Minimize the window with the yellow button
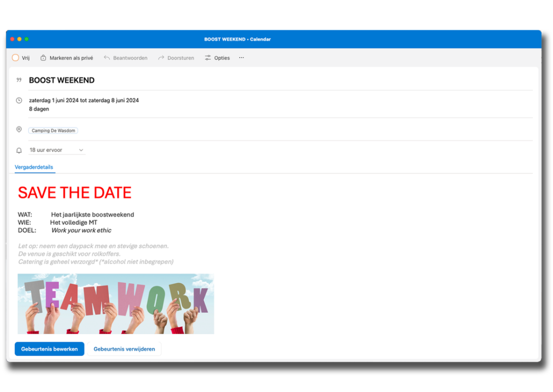 19,39
